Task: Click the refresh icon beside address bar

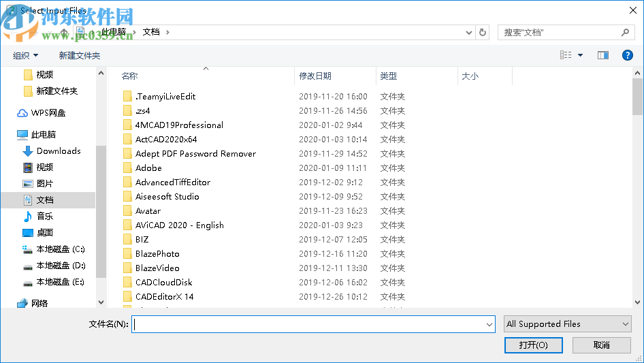Action: pyautogui.click(x=483, y=32)
